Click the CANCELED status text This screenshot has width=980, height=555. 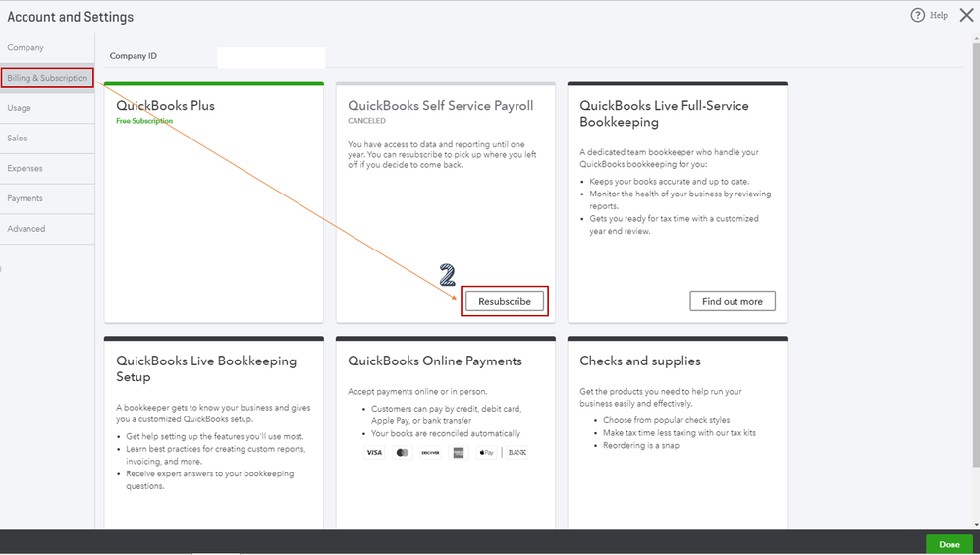coord(367,121)
